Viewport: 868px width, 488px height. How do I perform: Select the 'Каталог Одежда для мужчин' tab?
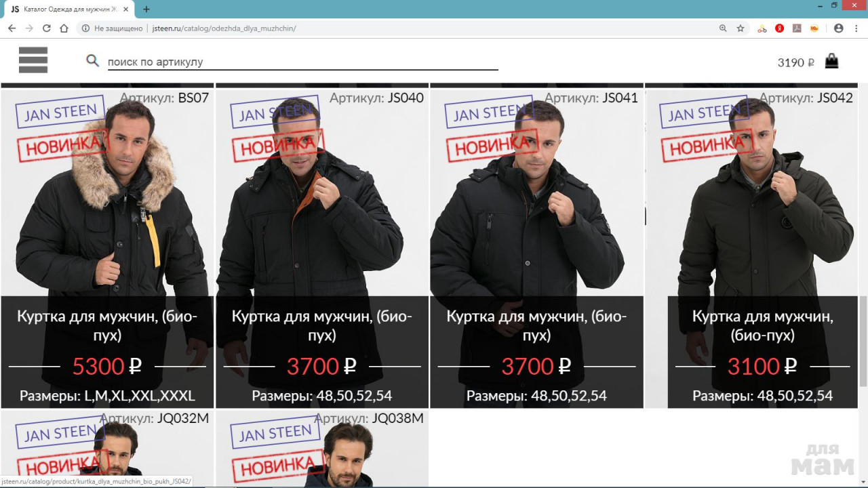pyautogui.click(x=68, y=9)
